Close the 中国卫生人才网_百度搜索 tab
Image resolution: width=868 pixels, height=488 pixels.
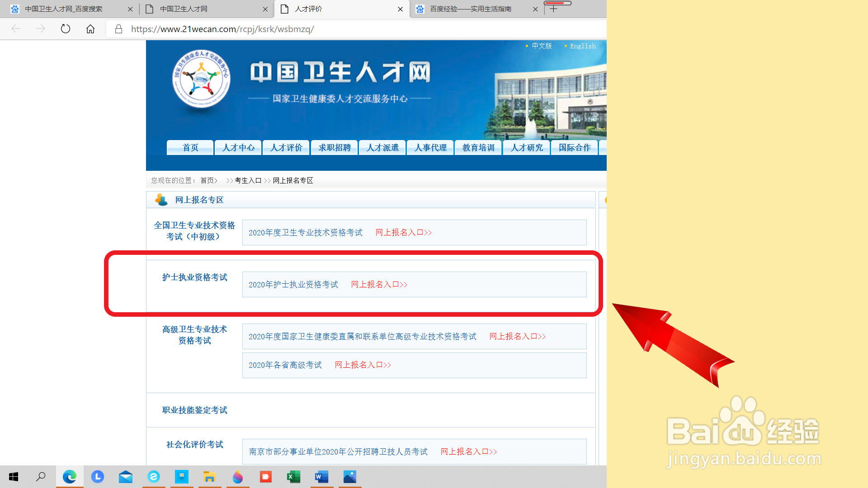[130, 9]
